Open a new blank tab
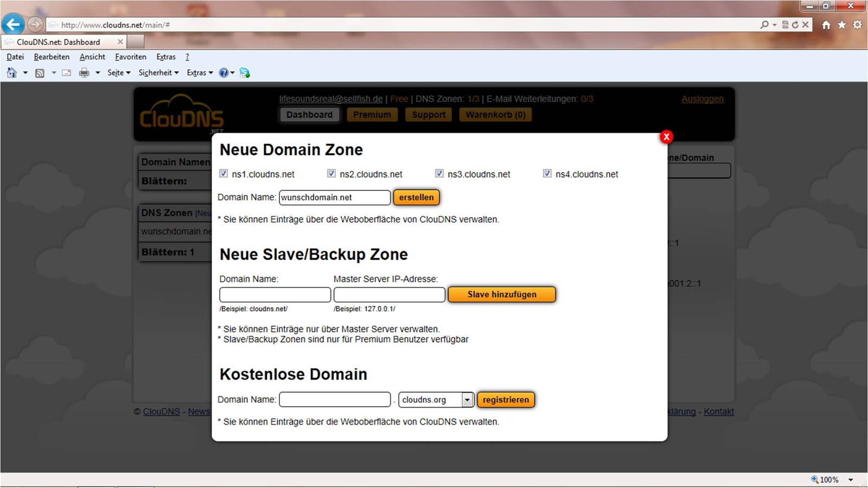The height and width of the screenshot is (488, 868). coord(136,42)
